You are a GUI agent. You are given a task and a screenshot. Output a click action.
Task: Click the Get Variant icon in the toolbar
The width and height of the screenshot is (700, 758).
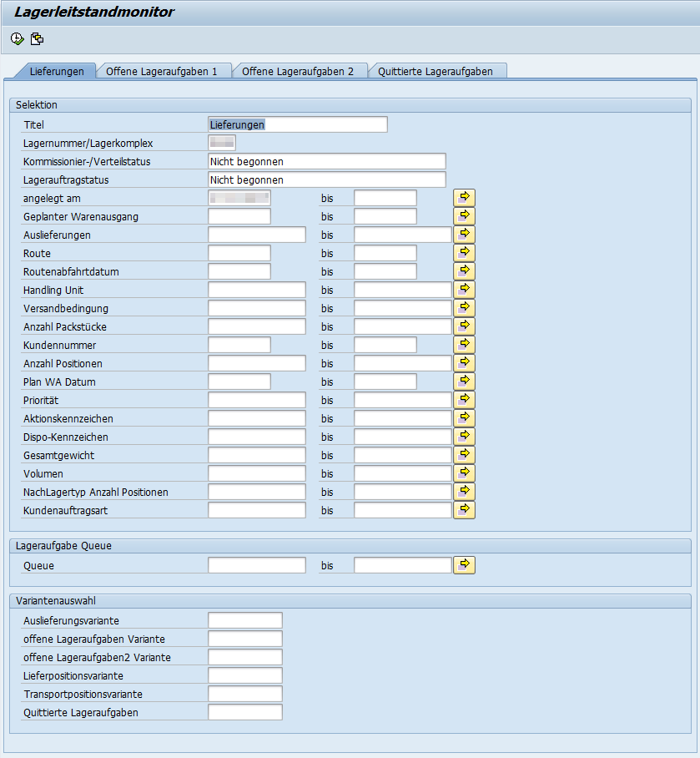(x=37, y=39)
